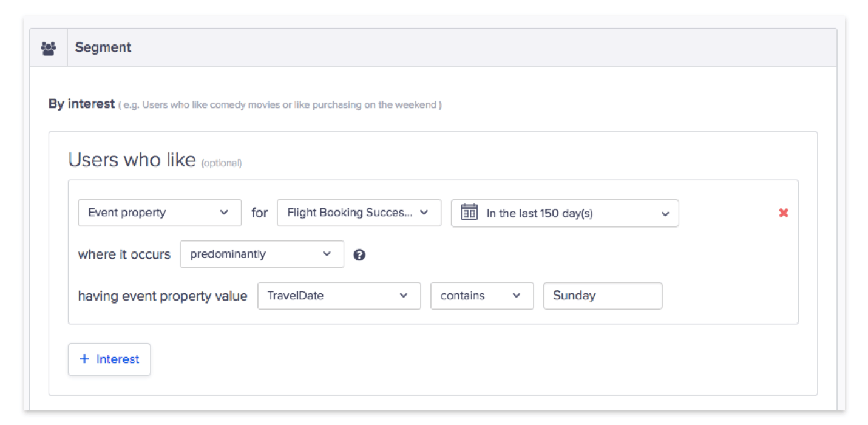The height and width of the screenshot is (425, 868).
Task: Click the Sunday value input field
Action: point(603,296)
